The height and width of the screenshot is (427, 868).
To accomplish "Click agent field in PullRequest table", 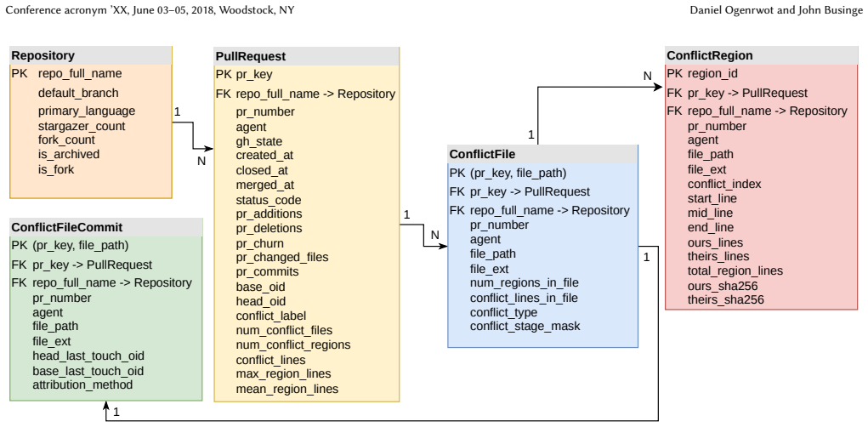I will pos(252,128).
